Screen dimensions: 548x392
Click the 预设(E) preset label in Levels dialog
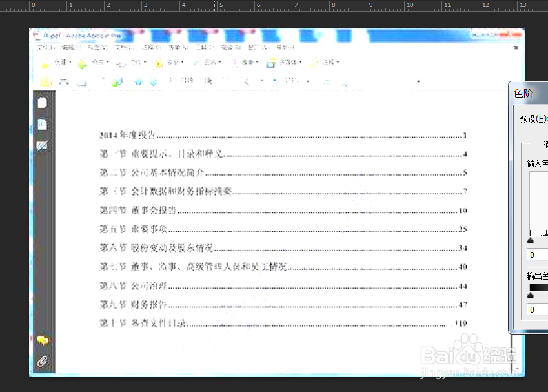(x=533, y=119)
